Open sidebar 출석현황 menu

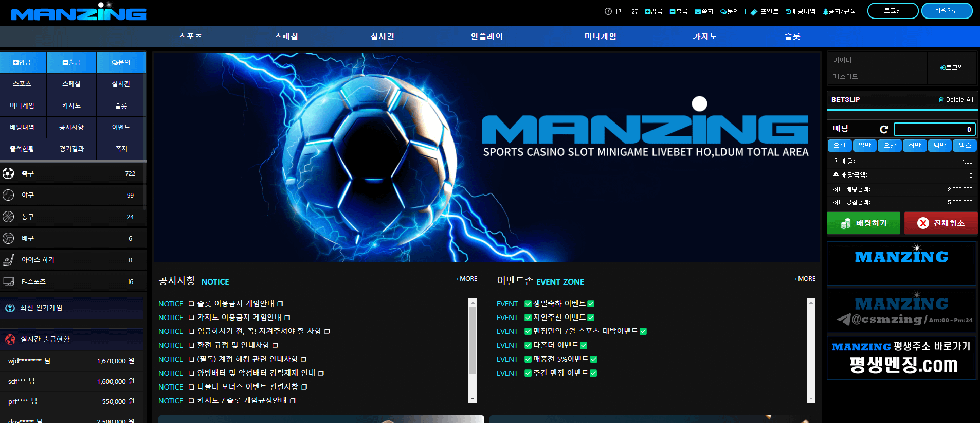pos(22,149)
